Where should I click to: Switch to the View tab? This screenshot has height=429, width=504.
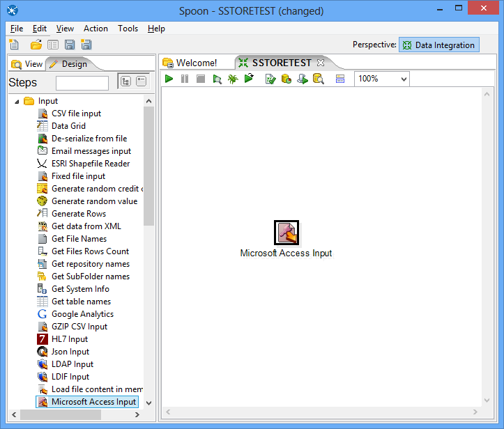[27, 64]
